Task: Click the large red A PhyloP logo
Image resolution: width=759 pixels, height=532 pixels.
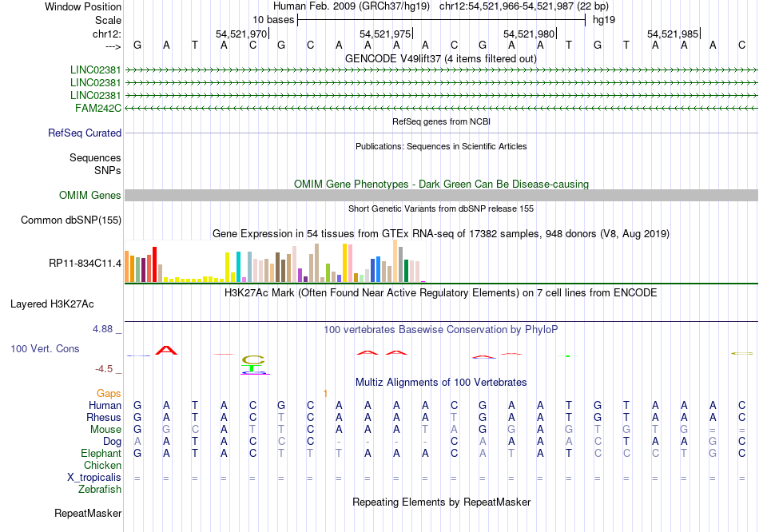Action: (x=166, y=350)
